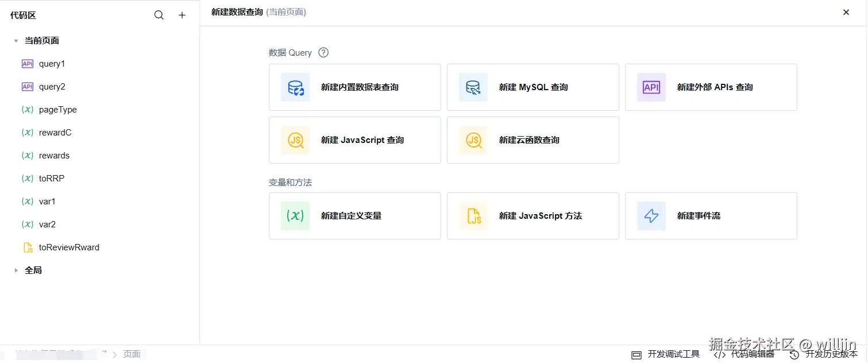
Task: Click the help icon next to 数据 Query
Action: click(x=323, y=52)
